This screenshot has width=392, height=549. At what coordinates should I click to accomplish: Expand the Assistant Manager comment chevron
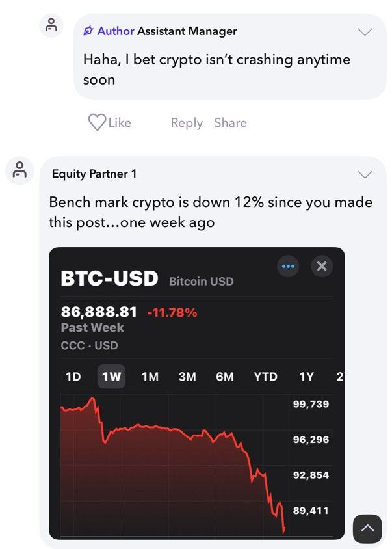(365, 33)
